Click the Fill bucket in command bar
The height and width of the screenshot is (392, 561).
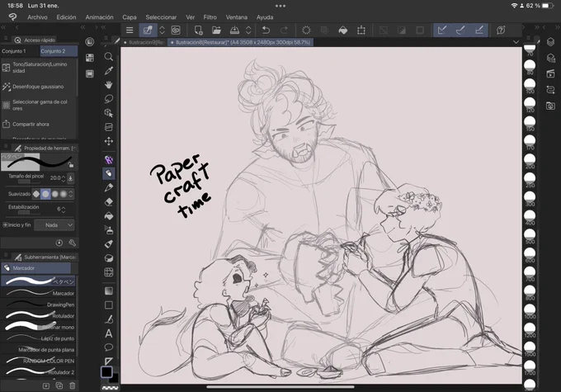point(342,31)
